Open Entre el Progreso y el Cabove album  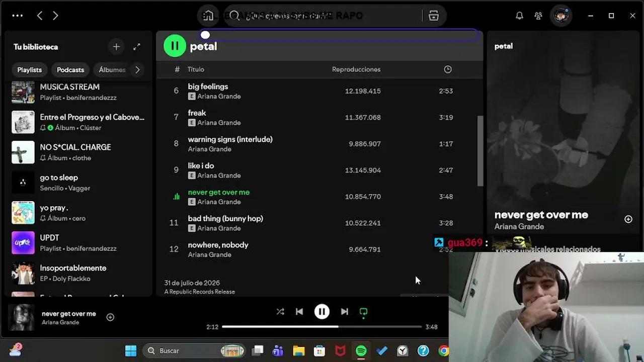[x=78, y=122]
